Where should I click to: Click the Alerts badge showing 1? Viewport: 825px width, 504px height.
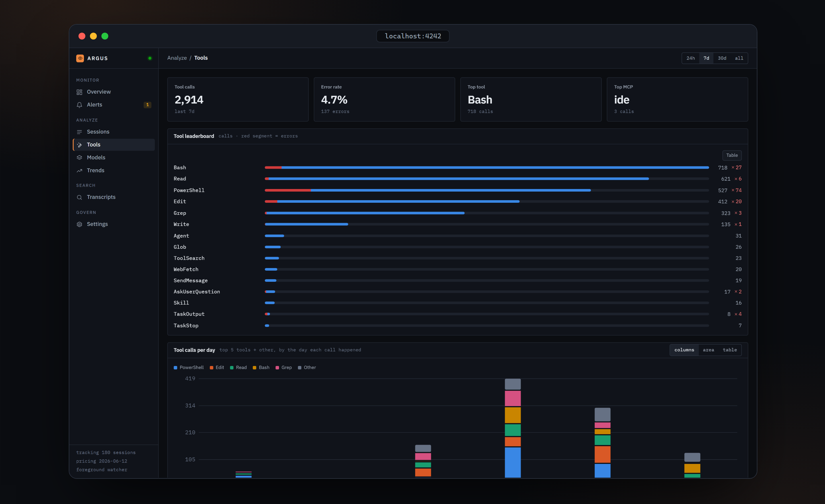pyautogui.click(x=147, y=105)
